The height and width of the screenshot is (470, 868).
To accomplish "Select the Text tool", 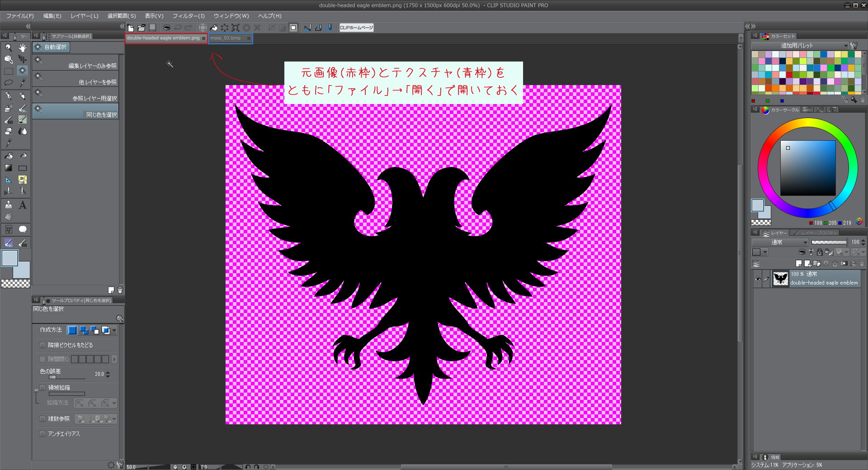I will click(23, 205).
